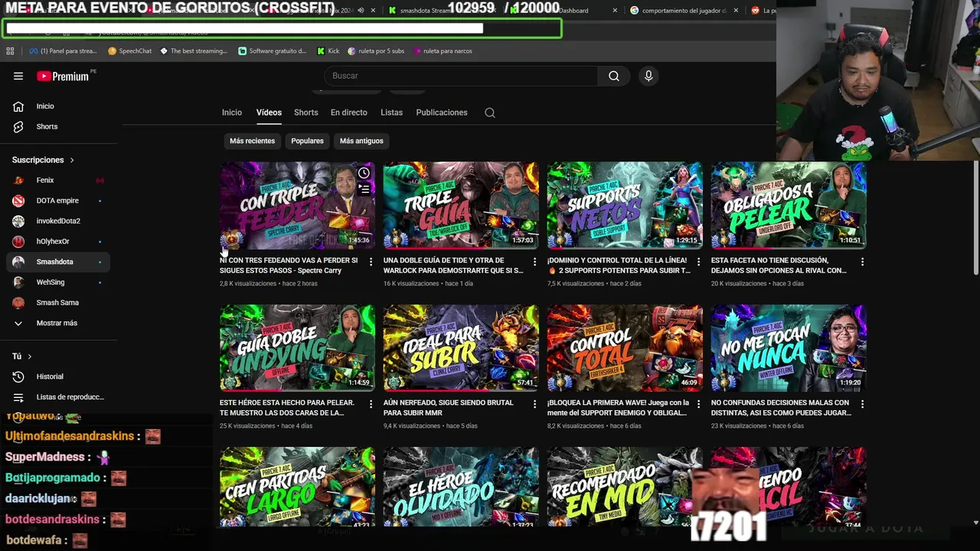Open h0lyhexOr channel avatar

pos(18,241)
